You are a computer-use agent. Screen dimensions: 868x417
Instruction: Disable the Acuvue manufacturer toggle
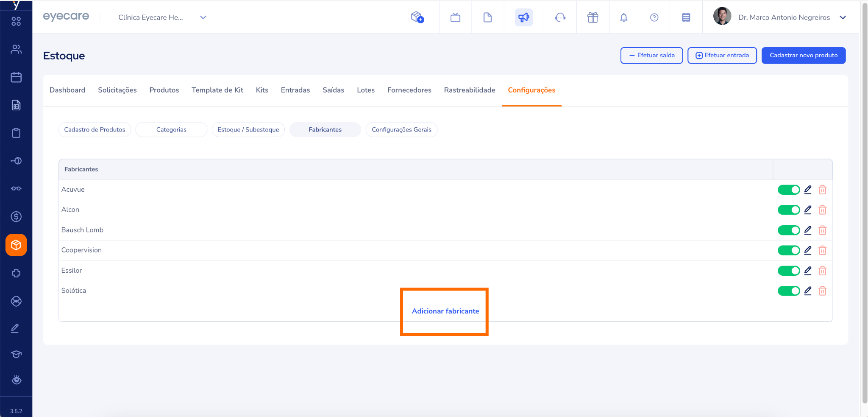pyautogui.click(x=788, y=190)
